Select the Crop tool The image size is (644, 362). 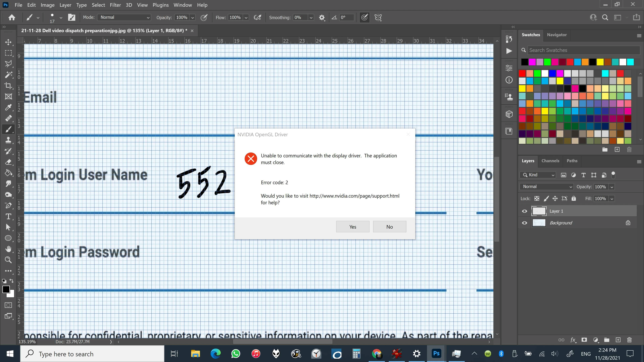click(x=8, y=85)
